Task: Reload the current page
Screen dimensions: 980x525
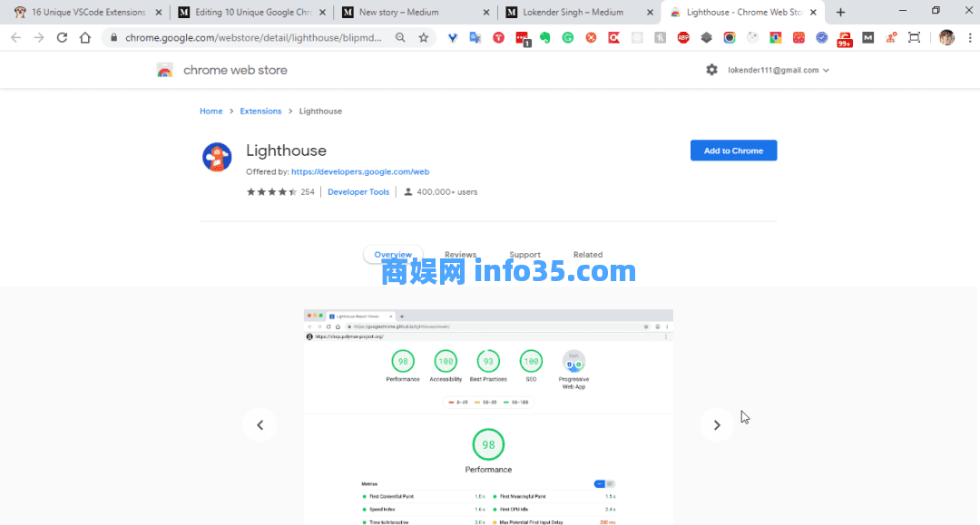Action: (x=62, y=37)
